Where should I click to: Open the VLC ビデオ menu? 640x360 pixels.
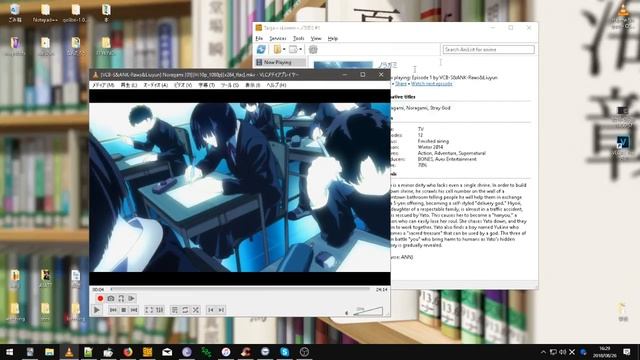pyautogui.click(x=183, y=85)
